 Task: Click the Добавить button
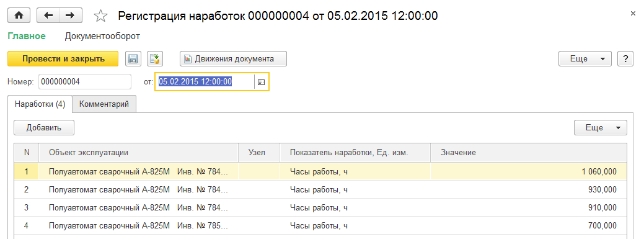pyautogui.click(x=44, y=127)
